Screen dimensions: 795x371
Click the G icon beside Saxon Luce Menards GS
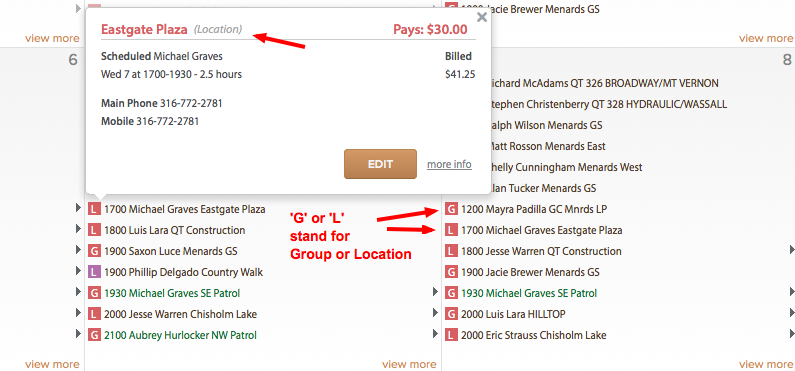click(94, 251)
